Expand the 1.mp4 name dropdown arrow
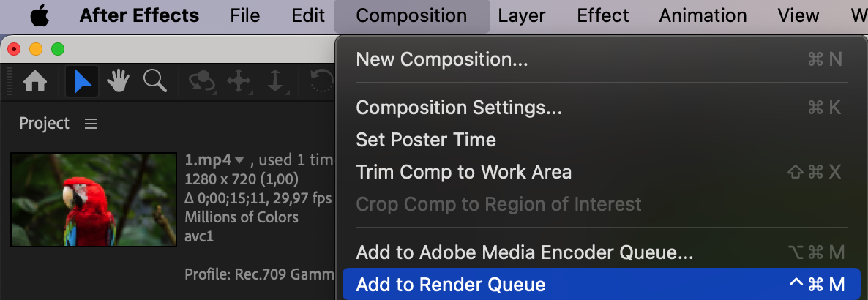 [239, 160]
